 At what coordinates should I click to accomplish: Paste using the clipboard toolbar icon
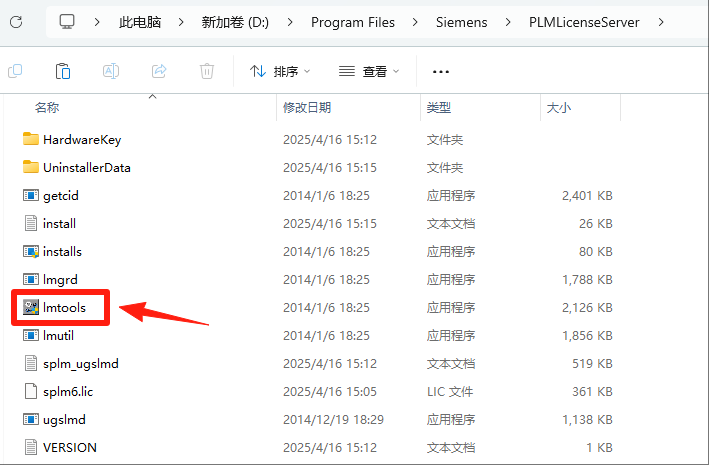point(63,71)
